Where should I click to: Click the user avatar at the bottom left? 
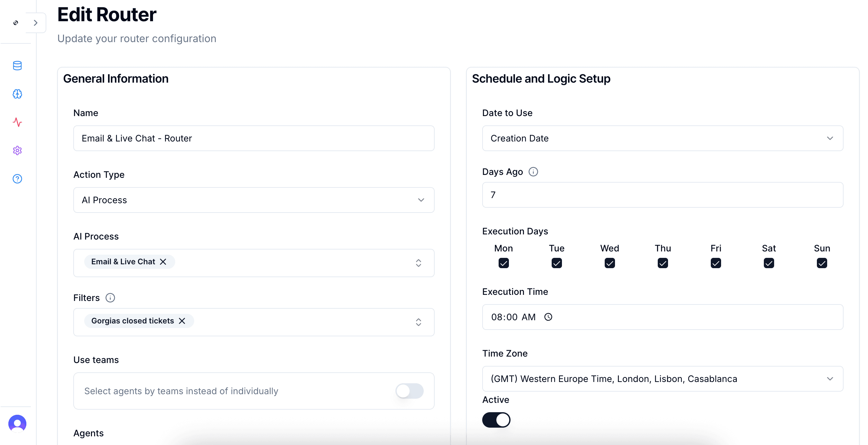(x=17, y=424)
